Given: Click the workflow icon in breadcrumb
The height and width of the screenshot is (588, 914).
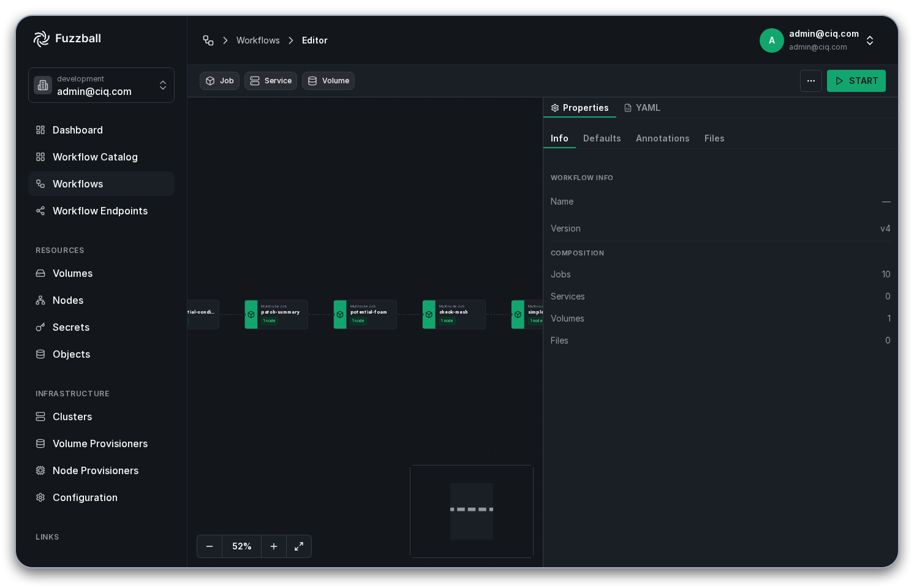Looking at the screenshot, I should coord(208,40).
